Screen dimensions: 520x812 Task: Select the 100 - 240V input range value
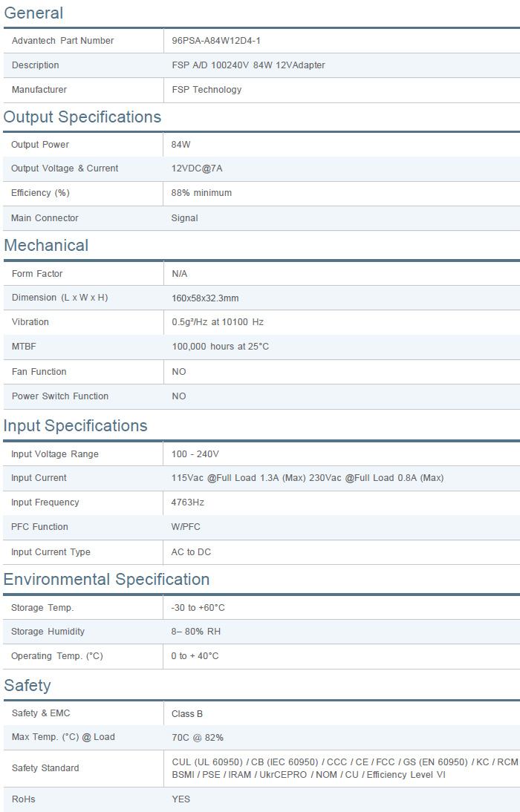(195, 454)
